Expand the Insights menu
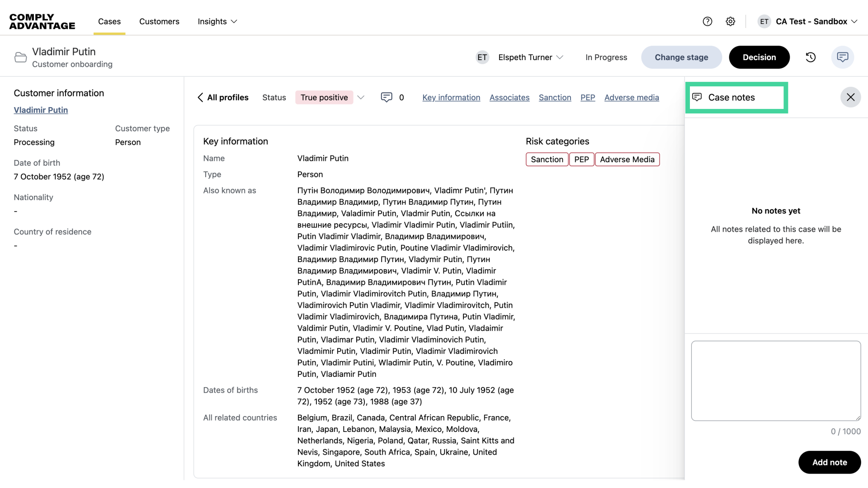This screenshot has height=488, width=868. [x=217, y=21]
